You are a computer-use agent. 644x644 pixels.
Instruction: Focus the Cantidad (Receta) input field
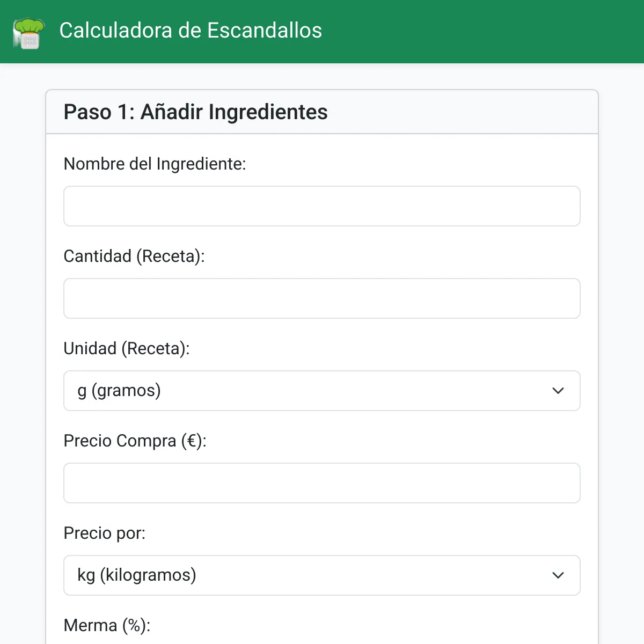coord(322,298)
